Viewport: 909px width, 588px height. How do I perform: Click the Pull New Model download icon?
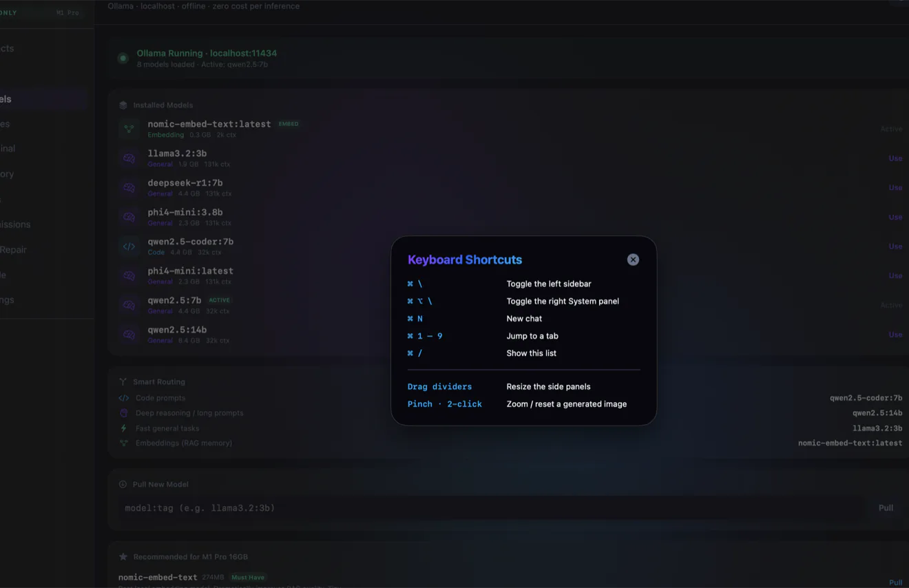pos(123,484)
